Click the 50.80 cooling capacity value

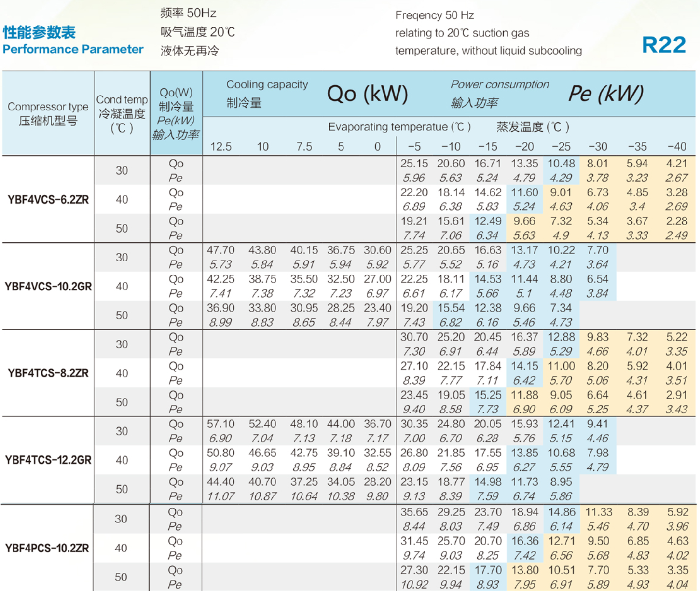(x=221, y=453)
